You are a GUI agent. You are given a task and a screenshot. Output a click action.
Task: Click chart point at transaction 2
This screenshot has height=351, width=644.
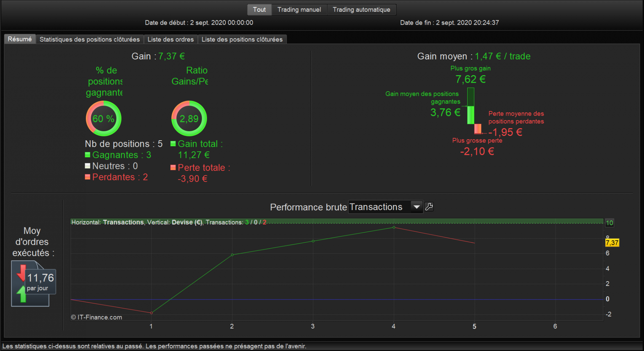pyautogui.click(x=232, y=255)
